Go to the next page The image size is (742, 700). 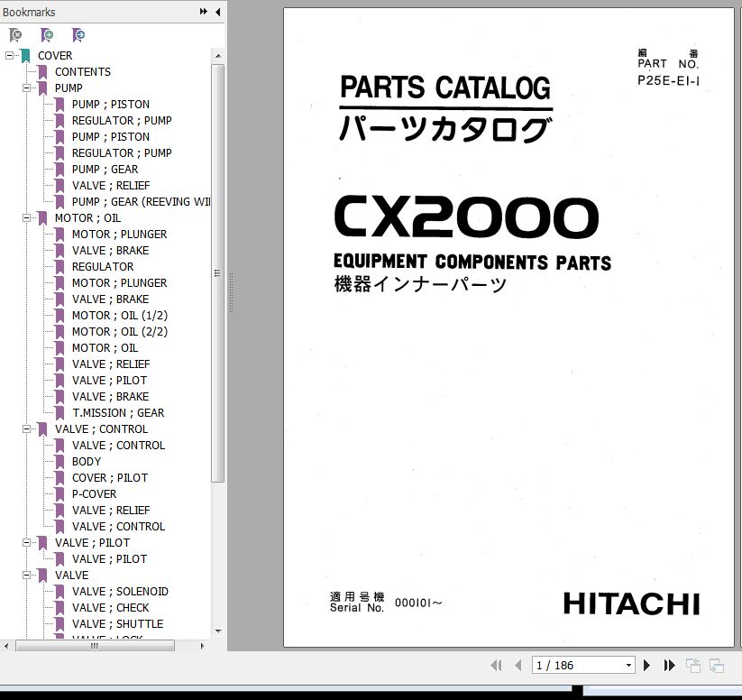pos(647,666)
